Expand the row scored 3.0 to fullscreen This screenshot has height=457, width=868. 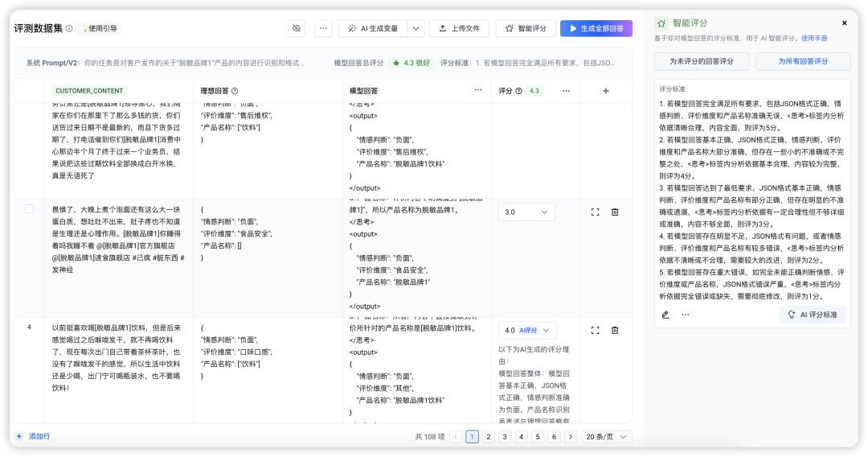[595, 212]
